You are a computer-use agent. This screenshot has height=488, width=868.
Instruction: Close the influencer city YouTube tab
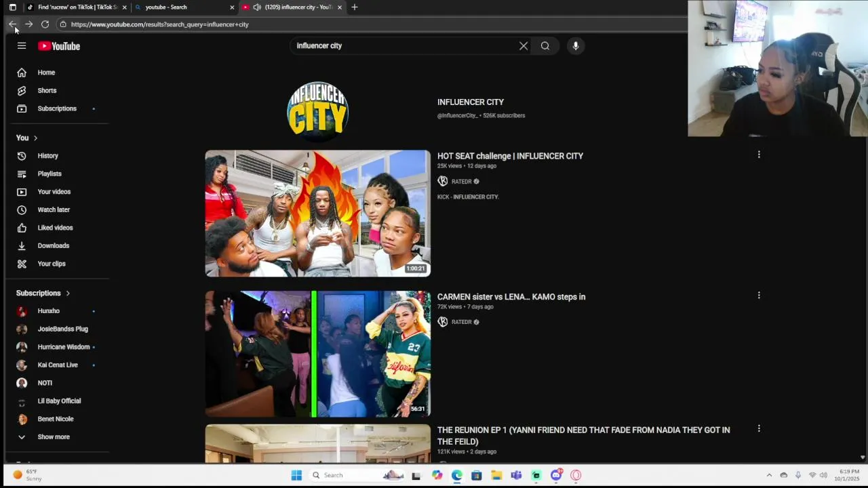point(340,7)
